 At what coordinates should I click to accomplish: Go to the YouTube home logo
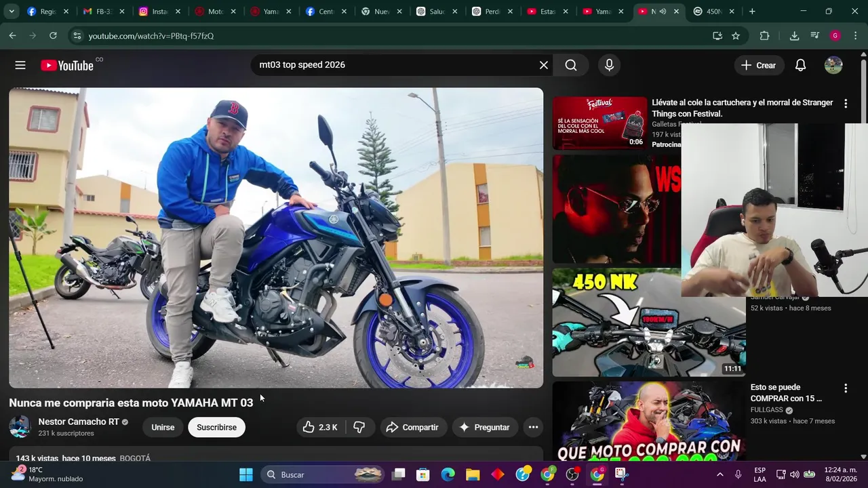click(66, 65)
